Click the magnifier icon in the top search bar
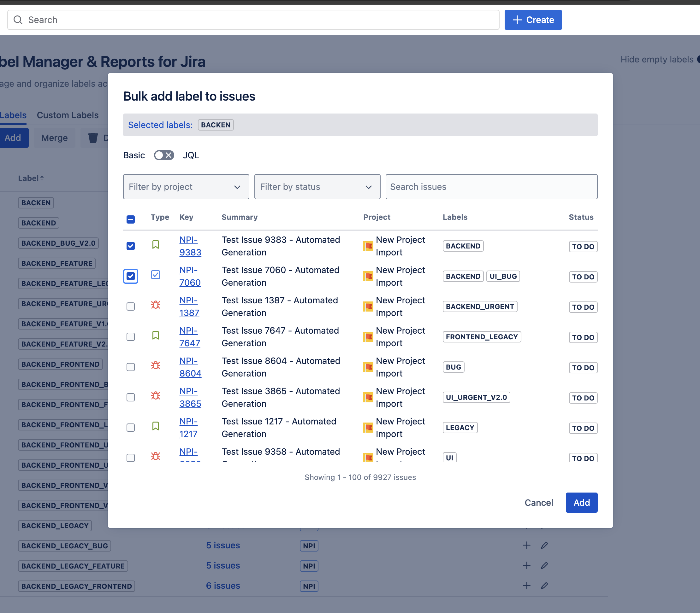 click(x=18, y=20)
